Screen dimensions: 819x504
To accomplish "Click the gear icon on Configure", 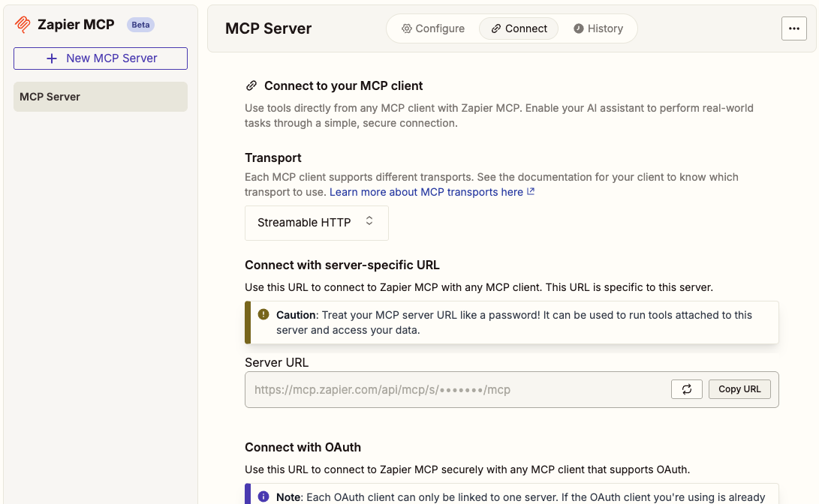I will tap(407, 28).
